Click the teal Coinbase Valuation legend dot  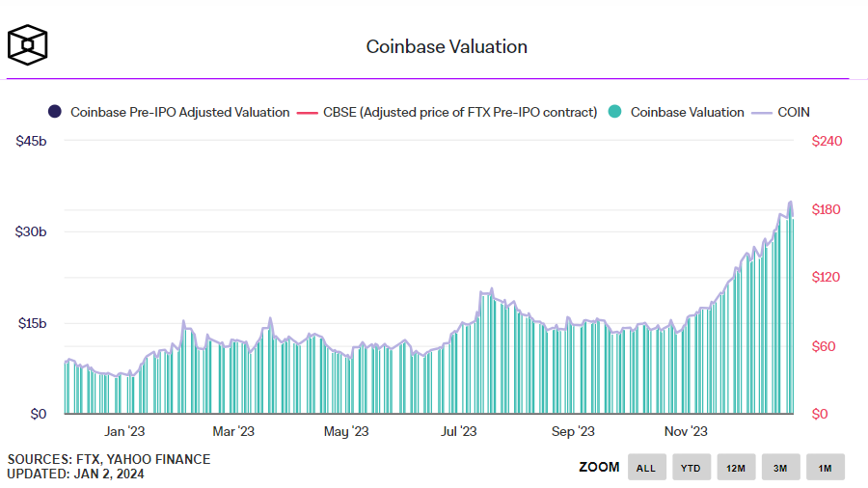pyautogui.click(x=614, y=112)
